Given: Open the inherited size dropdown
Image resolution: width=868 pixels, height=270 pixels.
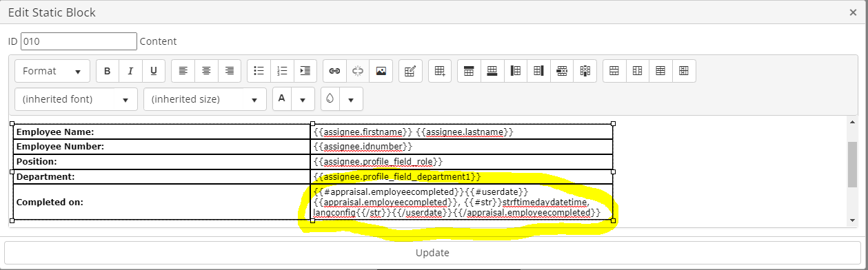Looking at the screenshot, I should pyautogui.click(x=205, y=99).
